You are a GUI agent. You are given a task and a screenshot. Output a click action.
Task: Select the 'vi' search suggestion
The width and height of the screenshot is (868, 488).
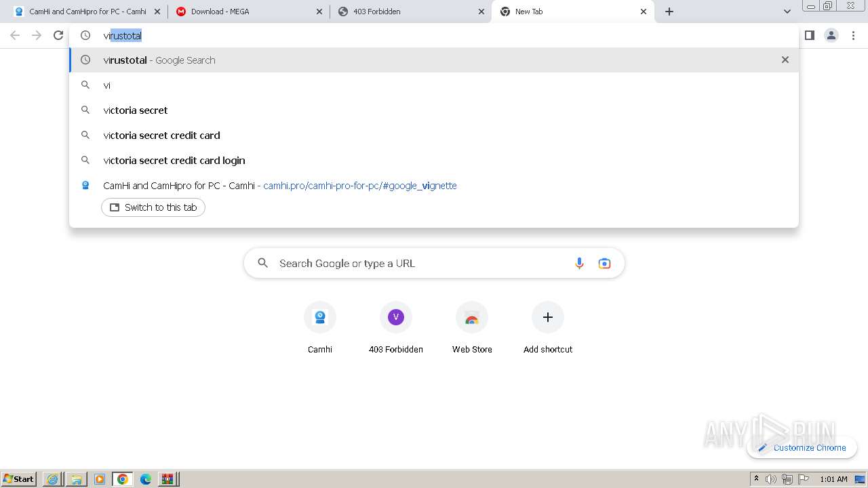coord(434,85)
